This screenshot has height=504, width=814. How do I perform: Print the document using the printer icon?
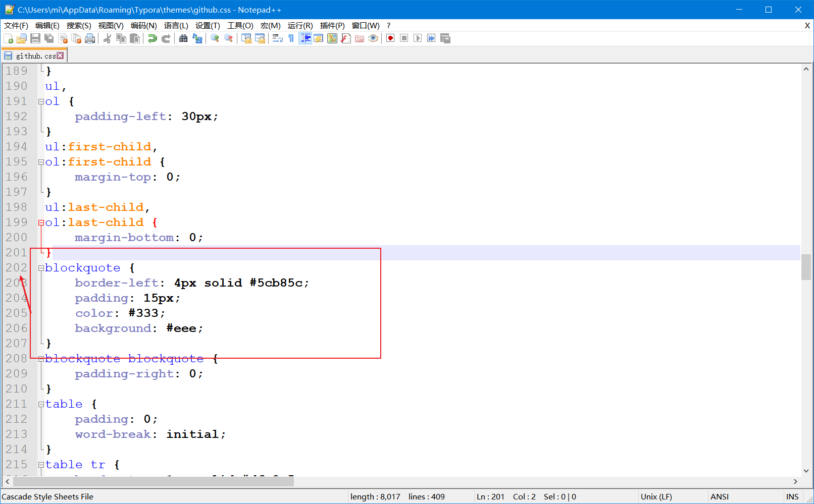(90, 38)
